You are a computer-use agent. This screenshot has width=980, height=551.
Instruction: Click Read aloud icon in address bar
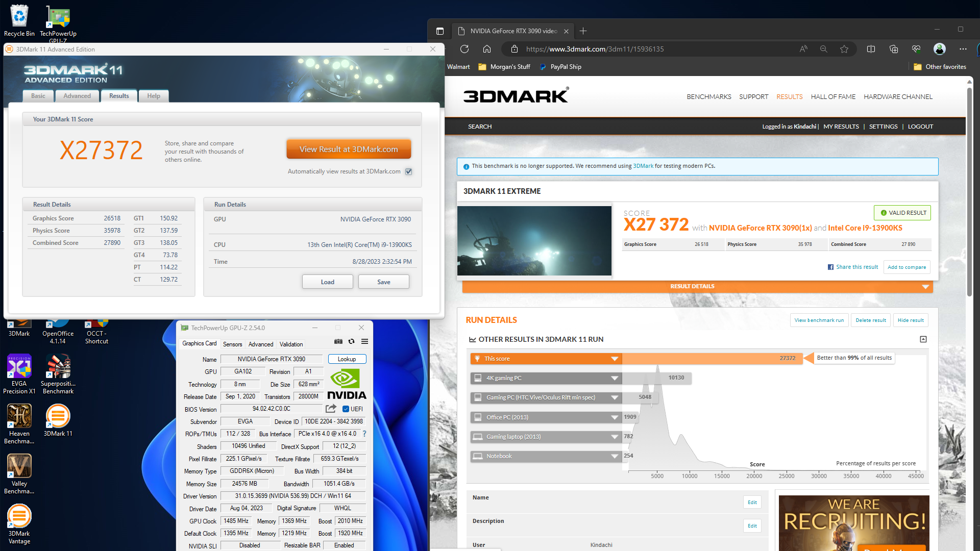[x=803, y=49]
